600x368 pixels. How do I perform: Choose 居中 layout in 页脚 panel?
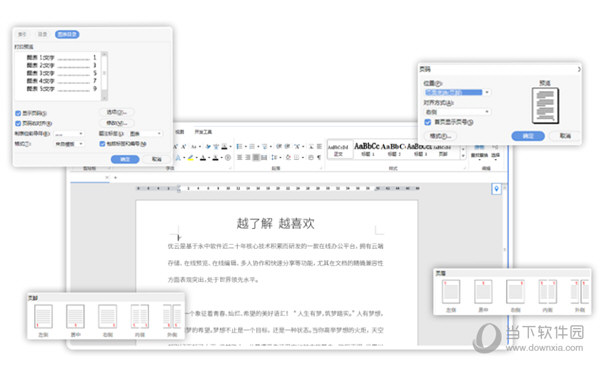point(75,320)
